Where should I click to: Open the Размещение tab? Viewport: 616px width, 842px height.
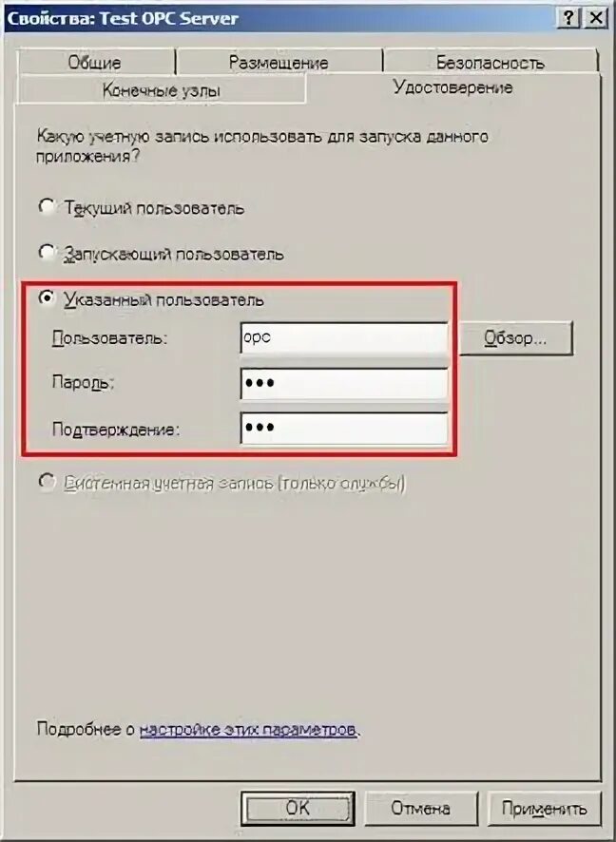pos(279,63)
